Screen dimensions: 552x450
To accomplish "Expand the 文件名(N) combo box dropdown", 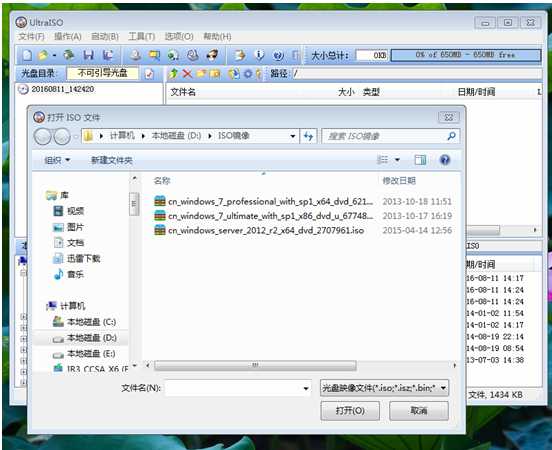I will click(306, 388).
